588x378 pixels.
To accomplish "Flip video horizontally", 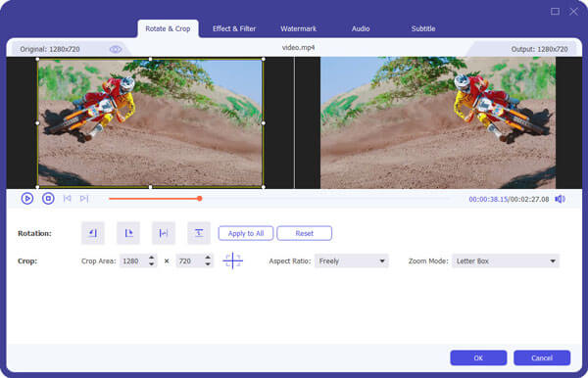I will [164, 233].
